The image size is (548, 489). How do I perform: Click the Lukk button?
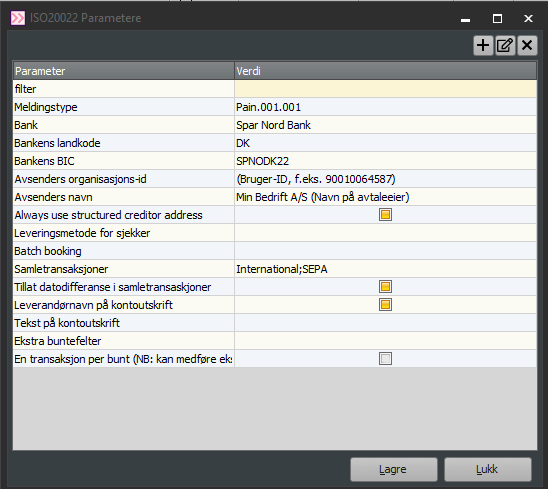click(x=488, y=469)
